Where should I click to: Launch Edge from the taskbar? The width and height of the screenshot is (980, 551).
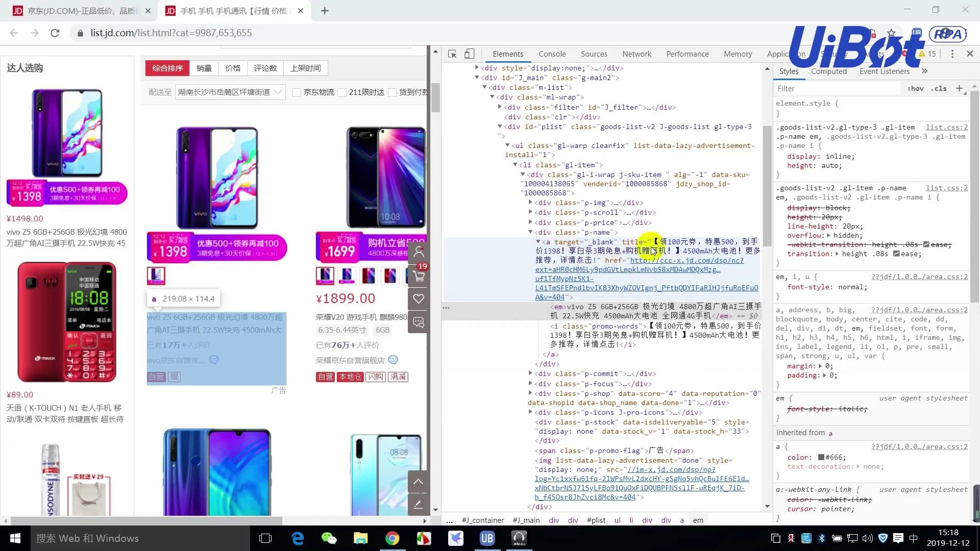297,538
